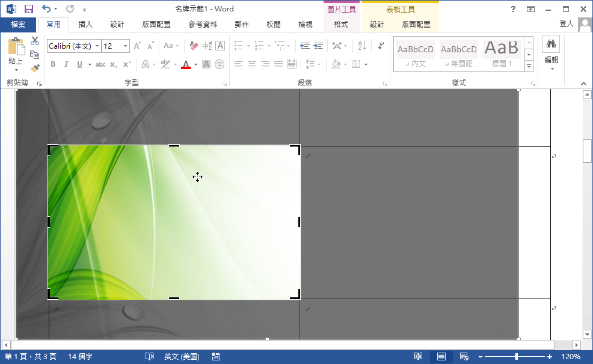Viewport: 593px width, 364px height.
Task: Click the 登入 sign-in link
Action: click(x=566, y=24)
